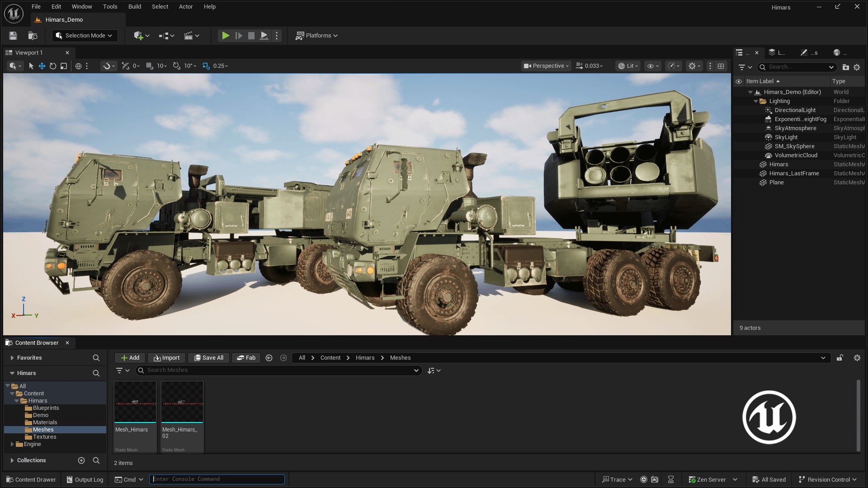Click the Himars breadcrumb path link
The image size is (868, 488).
pos(365,358)
